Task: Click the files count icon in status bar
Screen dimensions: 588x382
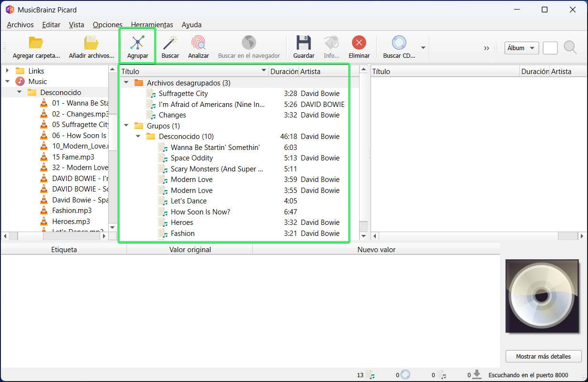Action: [x=371, y=375]
